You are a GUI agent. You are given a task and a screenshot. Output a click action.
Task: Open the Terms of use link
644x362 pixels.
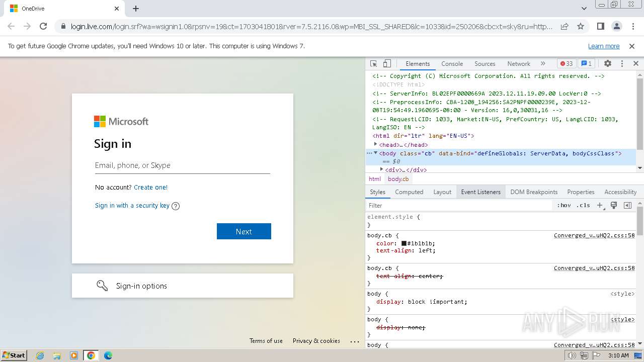tap(266, 341)
